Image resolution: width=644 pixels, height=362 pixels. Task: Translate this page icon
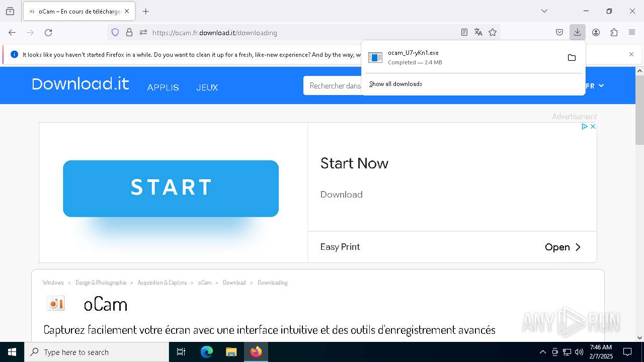(478, 33)
